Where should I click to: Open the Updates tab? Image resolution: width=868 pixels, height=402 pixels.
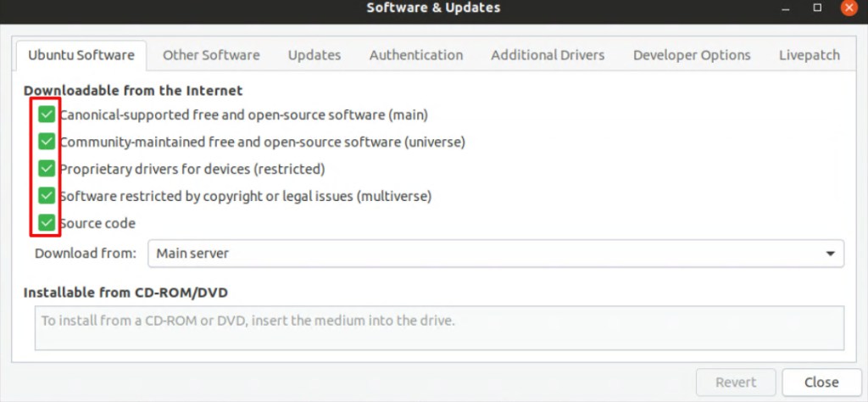click(x=314, y=55)
